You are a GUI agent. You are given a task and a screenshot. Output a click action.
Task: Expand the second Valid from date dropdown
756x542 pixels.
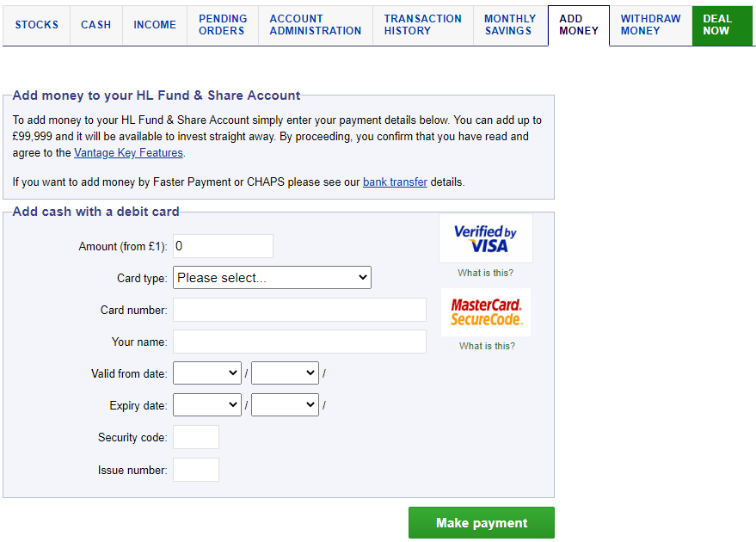(x=285, y=373)
